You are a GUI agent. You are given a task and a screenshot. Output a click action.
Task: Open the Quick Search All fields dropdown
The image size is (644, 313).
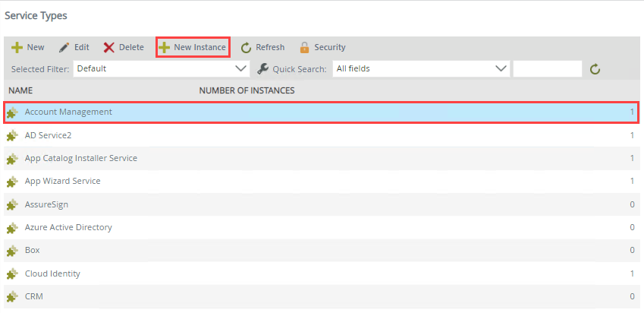422,68
